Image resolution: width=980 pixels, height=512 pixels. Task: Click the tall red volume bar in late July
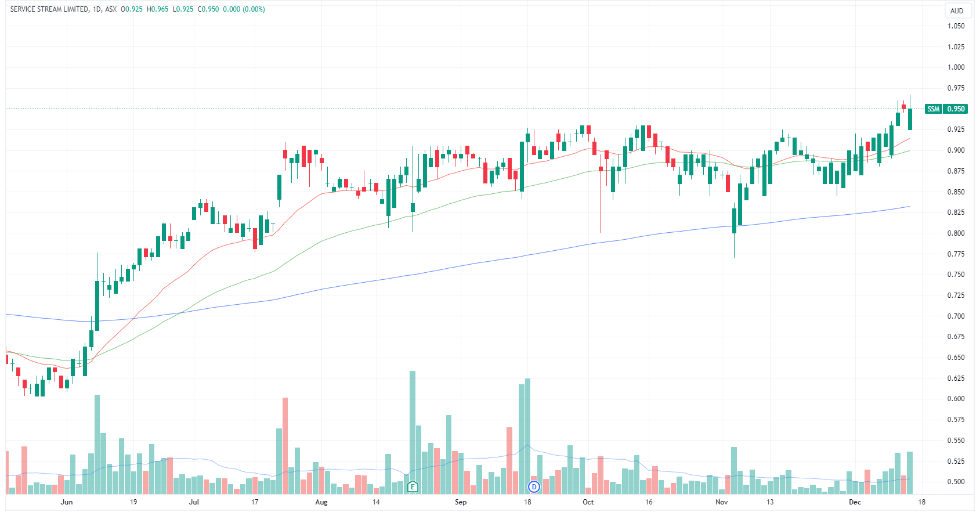pyautogui.click(x=285, y=445)
